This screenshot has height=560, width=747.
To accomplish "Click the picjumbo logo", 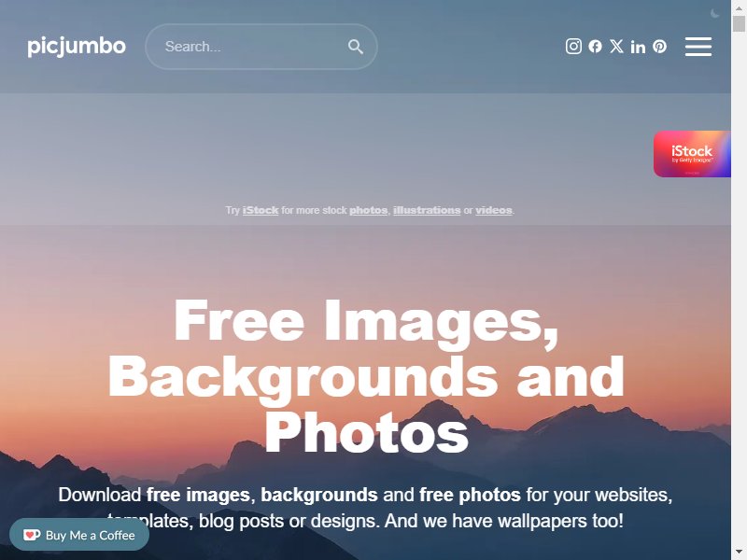I will 77,46.
